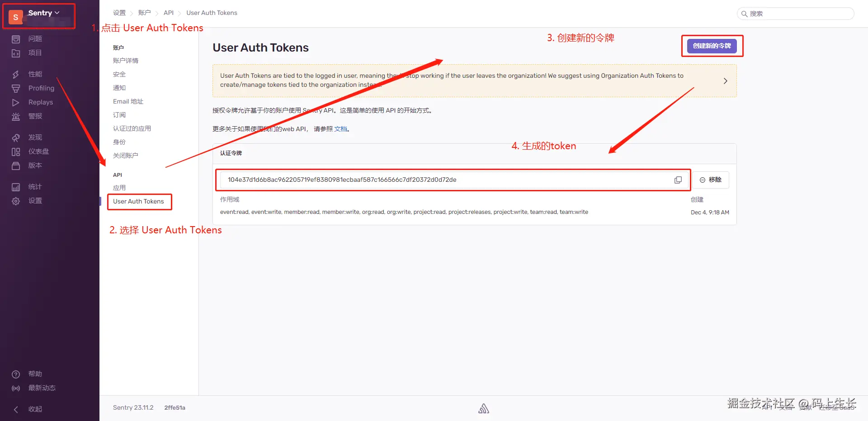868x421 pixels.
Task: Open 关闭账户 settings menu item
Action: (x=126, y=156)
